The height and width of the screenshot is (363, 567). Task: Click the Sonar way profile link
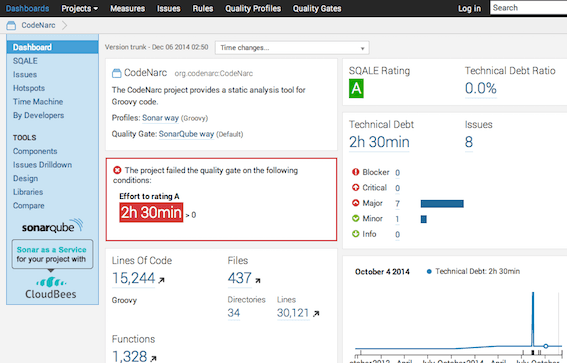(x=161, y=118)
